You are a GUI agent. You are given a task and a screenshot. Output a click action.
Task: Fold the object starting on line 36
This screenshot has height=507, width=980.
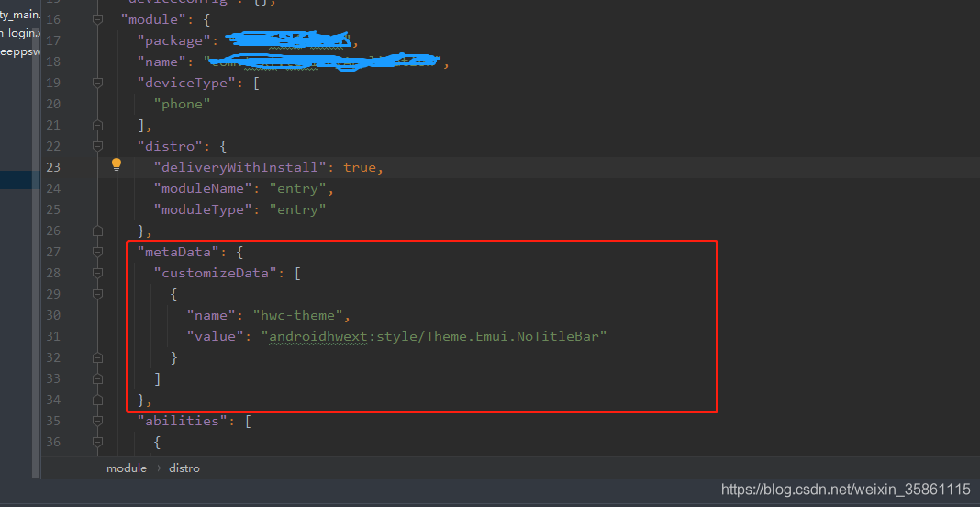point(97,442)
